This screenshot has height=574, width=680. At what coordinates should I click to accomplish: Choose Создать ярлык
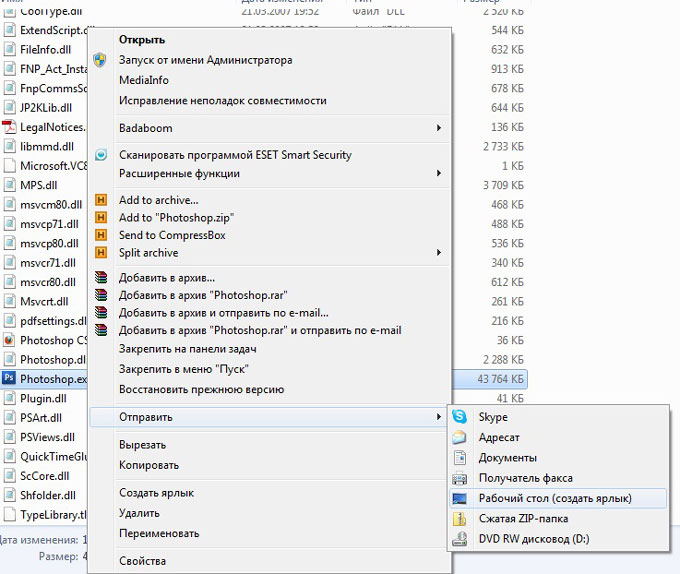(x=156, y=493)
